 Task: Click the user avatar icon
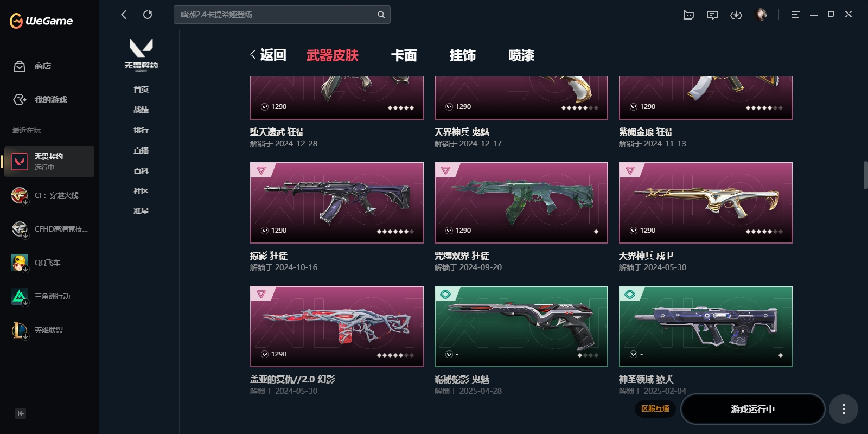pyautogui.click(x=761, y=15)
